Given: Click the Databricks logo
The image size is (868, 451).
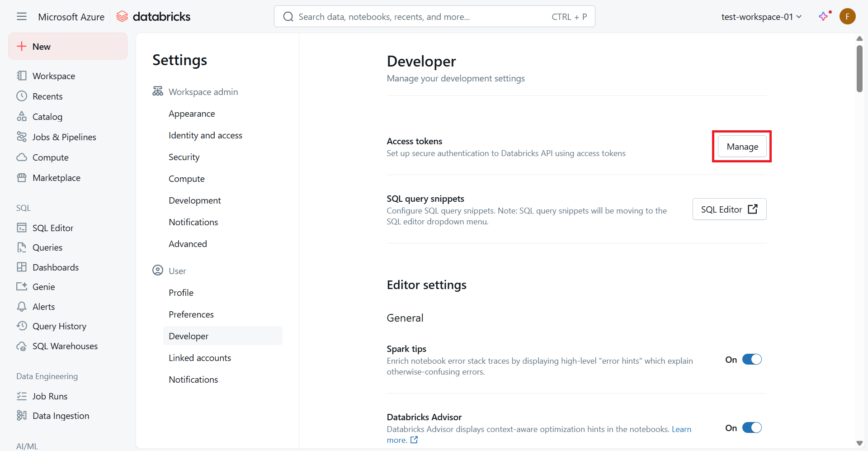Looking at the screenshot, I should 153,17.
